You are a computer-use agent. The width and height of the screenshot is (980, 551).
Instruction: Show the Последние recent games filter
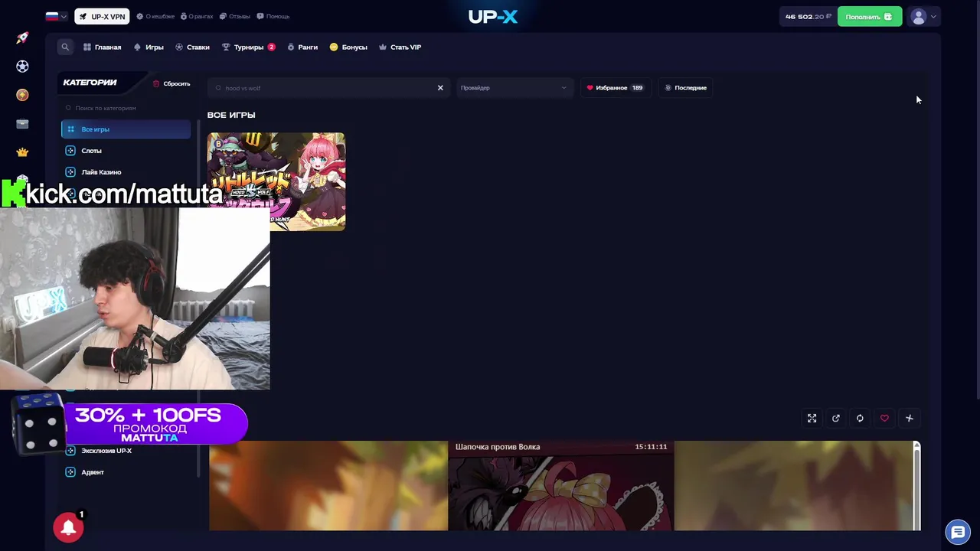pyautogui.click(x=685, y=88)
